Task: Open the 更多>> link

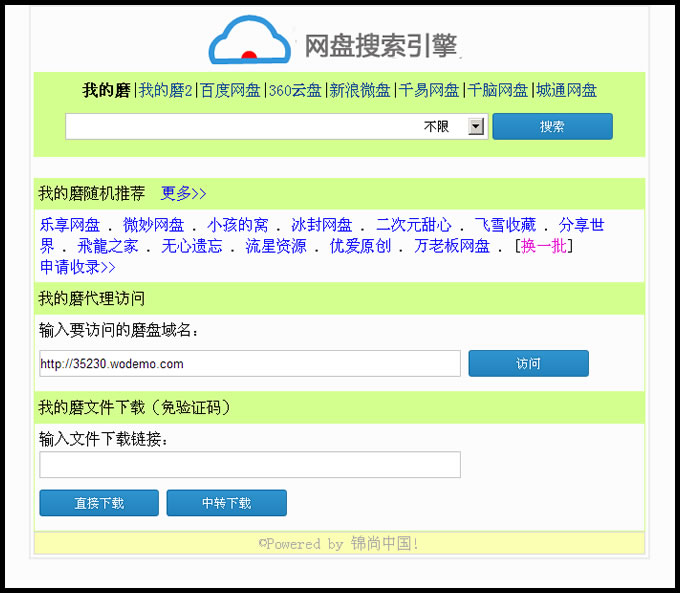Action: [x=183, y=193]
